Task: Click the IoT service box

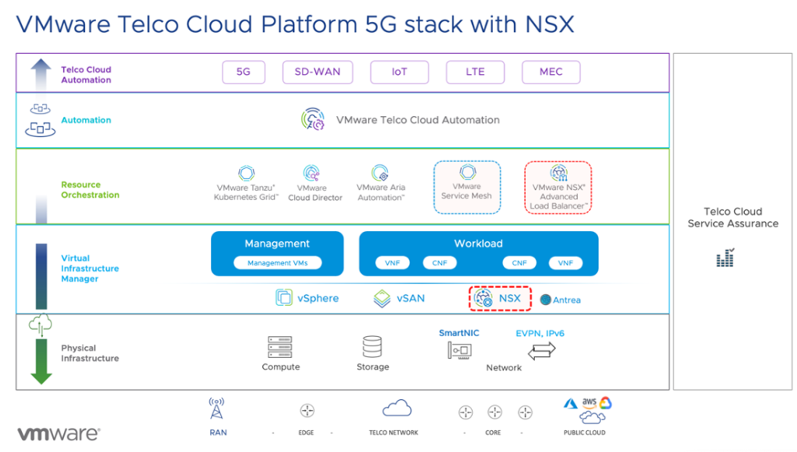Action: [x=400, y=72]
